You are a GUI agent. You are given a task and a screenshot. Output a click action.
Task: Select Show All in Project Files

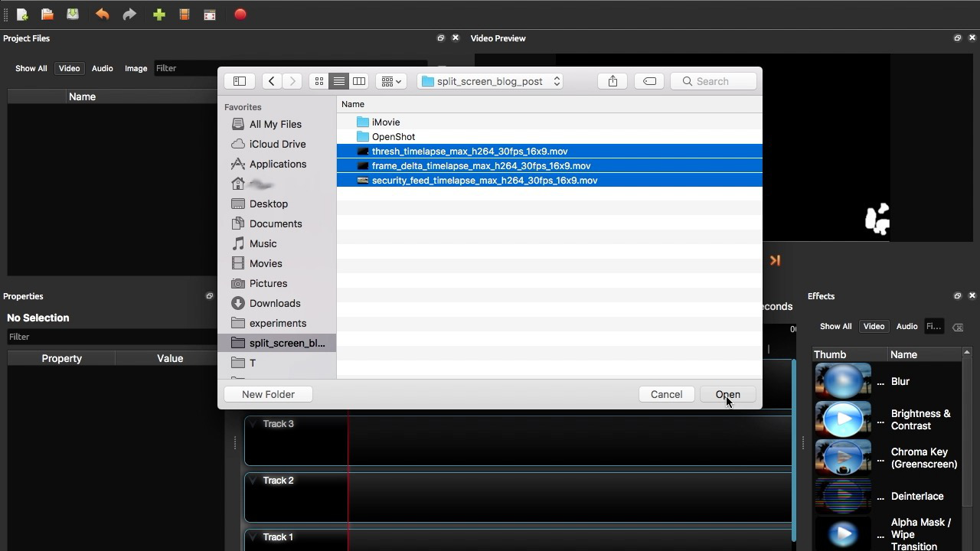31,68
